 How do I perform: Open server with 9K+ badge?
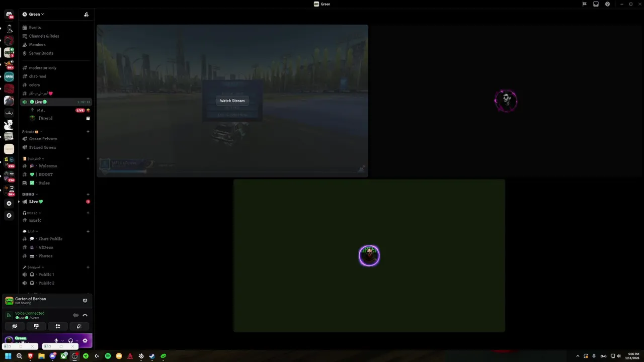[9, 64]
